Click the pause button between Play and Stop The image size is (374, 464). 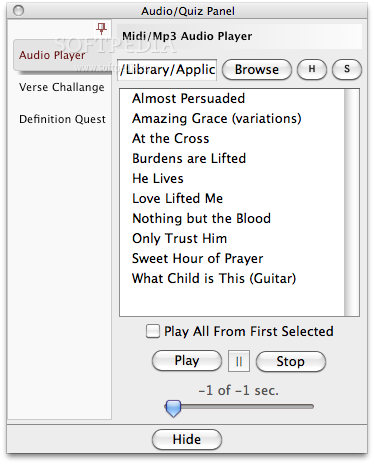[x=239, y=361]
